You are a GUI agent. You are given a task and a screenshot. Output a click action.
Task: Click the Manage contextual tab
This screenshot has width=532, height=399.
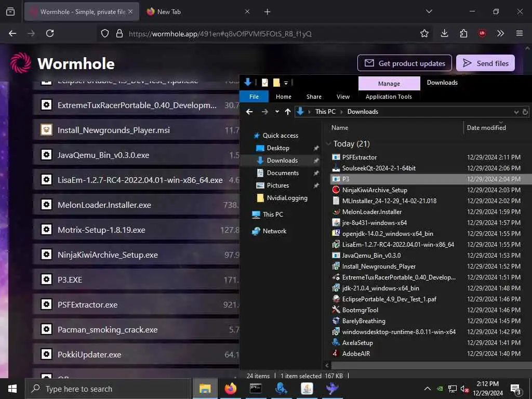389,84
